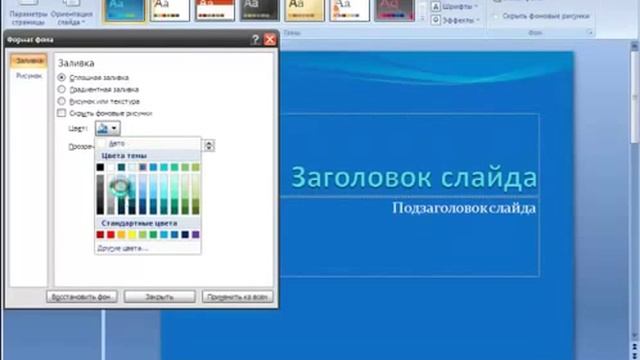Pick the orange standard color
The image size is (640, 360).
point(121,235)
